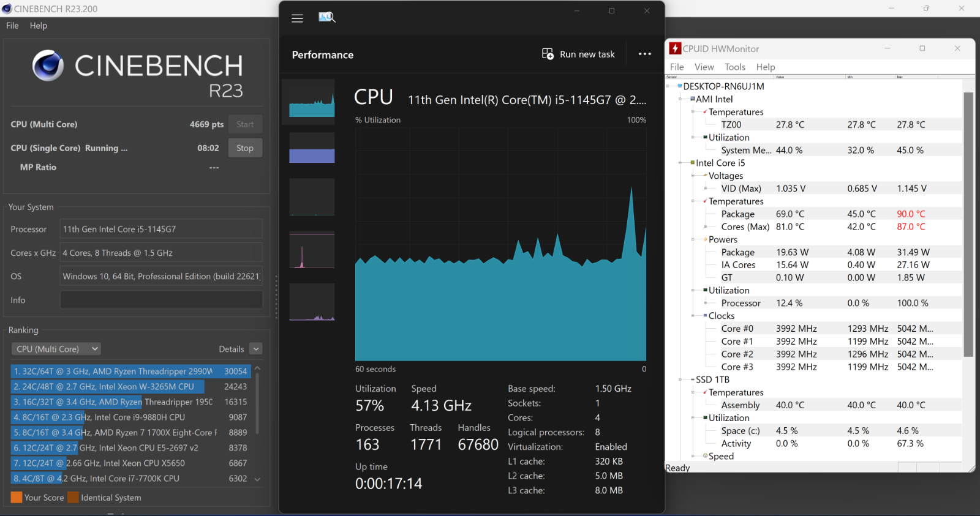Viewport: 980px width, 516px height.
Task: Select the purple GPU graph thumbnail
Action: click(x=312, y=302)
